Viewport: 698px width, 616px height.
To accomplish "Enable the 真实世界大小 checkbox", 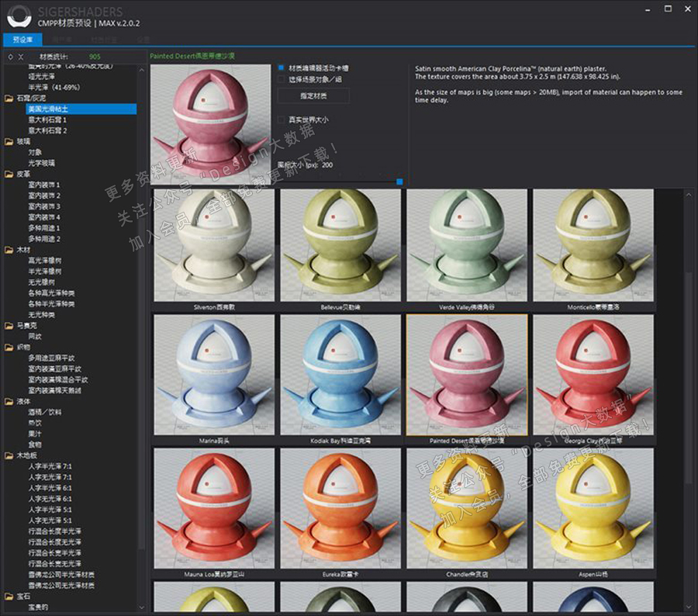I will point(281,120).
